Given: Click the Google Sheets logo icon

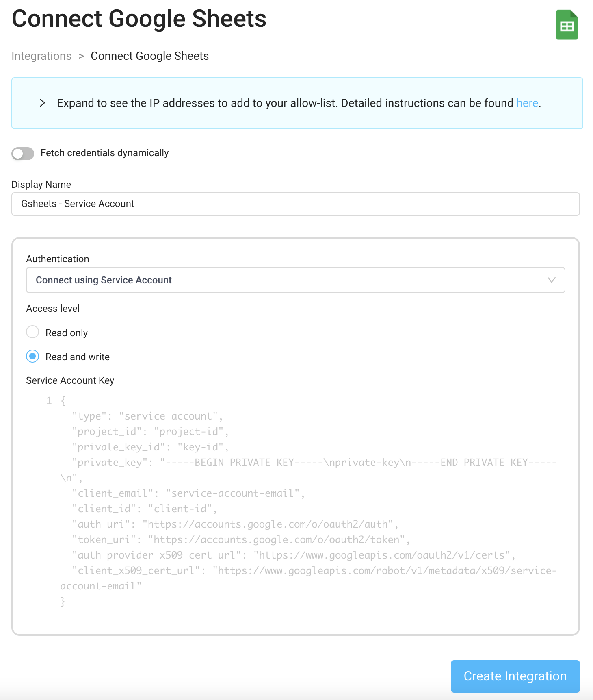Looking at the screenshot, I should coord(567,25).
